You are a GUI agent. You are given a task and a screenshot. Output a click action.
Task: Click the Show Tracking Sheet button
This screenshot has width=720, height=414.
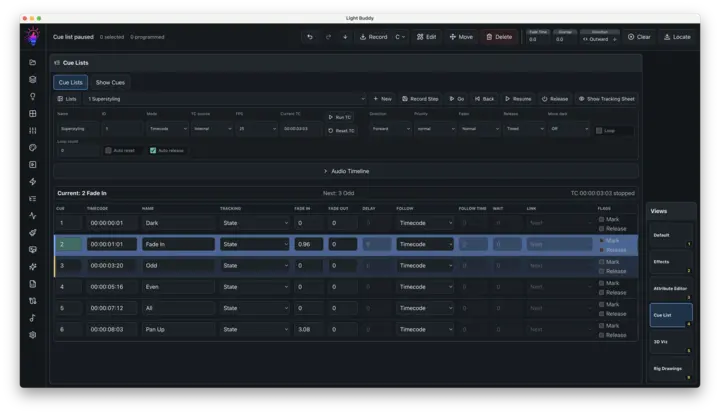click(x=607, y=99)
